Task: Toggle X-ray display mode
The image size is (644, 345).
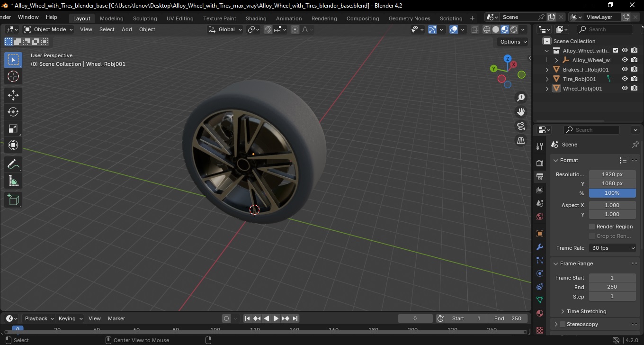Action: click(475, 29)
